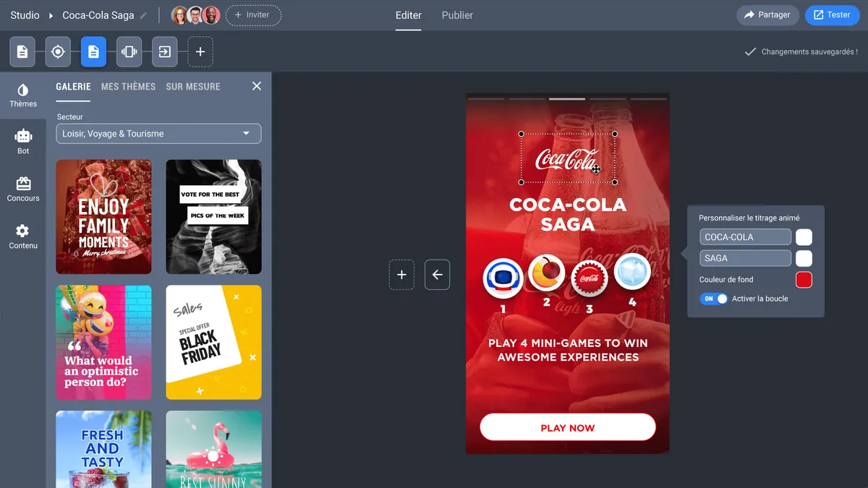Viewport: 868px width, 488px height.
Task: Expand the Secteur dropdown
Action: coord(158,134)
